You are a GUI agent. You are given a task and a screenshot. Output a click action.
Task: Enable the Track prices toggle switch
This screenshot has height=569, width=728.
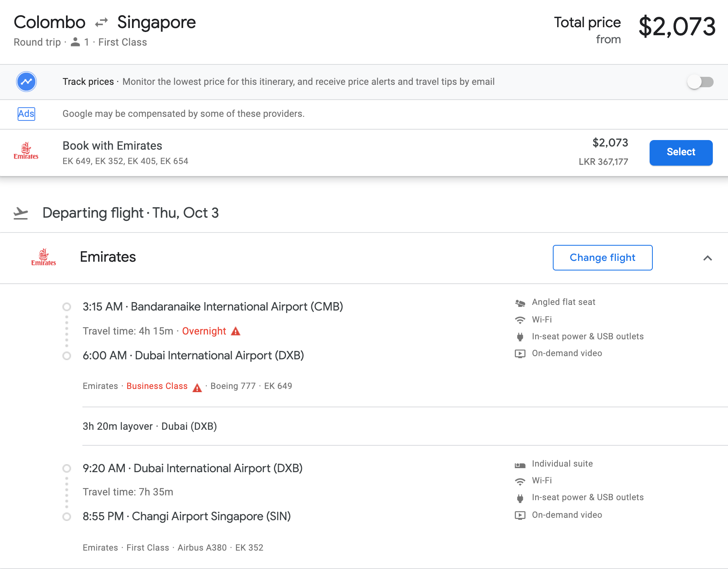coord(700,82)
